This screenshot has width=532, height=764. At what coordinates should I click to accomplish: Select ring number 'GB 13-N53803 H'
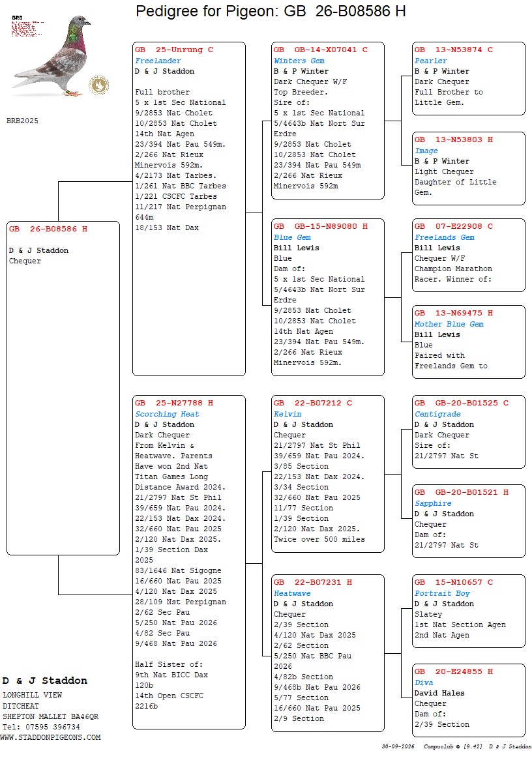pos(454,140)
